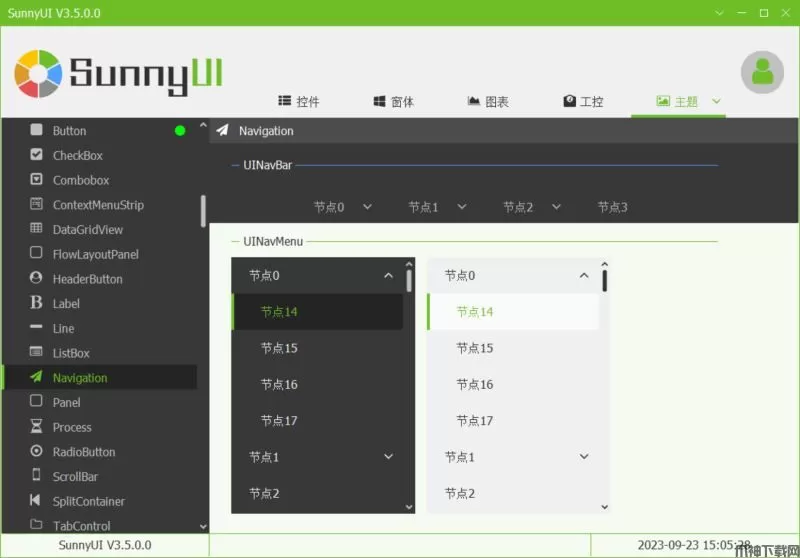Switch to the 图表 tab
Viewport: 800px width, 558px height.
pyautogui.click(x=488, y=102)
